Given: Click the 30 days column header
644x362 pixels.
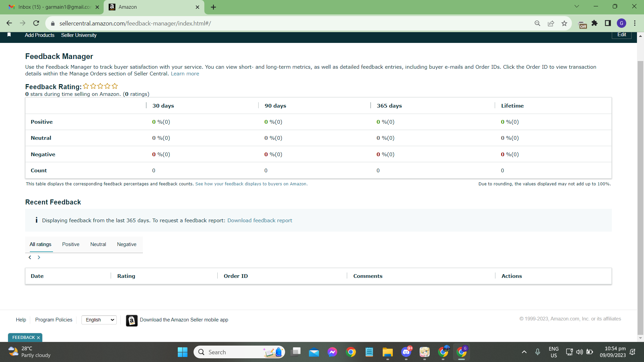Looking at the screenshot, I should (x=163, y=106).
